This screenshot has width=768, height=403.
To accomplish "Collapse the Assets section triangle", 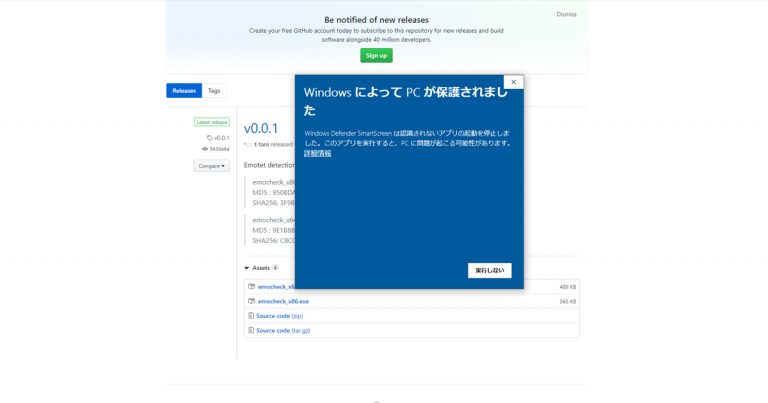I will (x=247, y=268).
